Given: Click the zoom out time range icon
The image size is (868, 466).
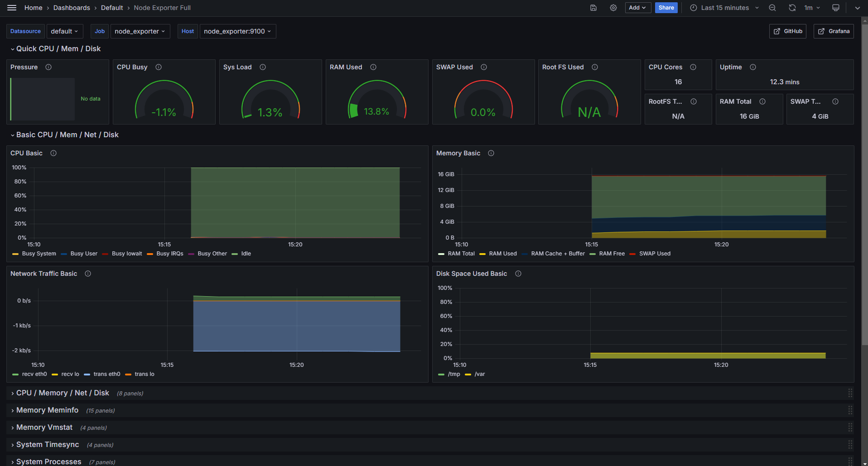Looking at the screenshot, I should click(772, 8).
